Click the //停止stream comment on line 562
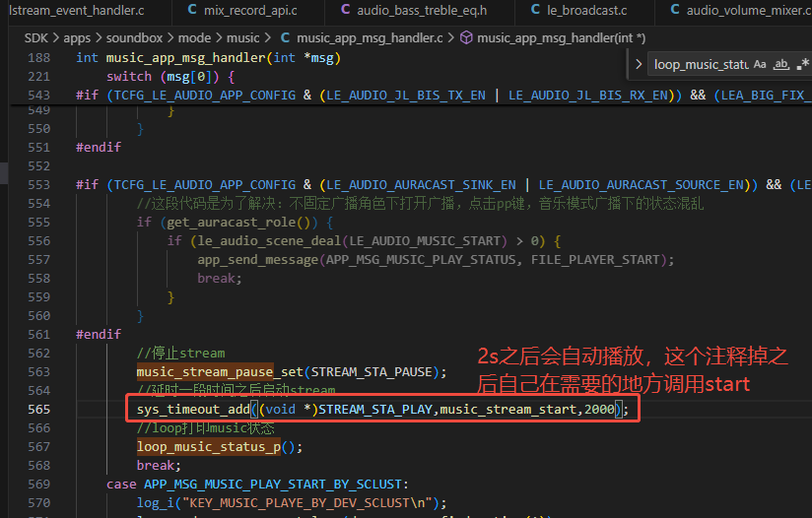 pyautogui.click(x=180, y=354)
